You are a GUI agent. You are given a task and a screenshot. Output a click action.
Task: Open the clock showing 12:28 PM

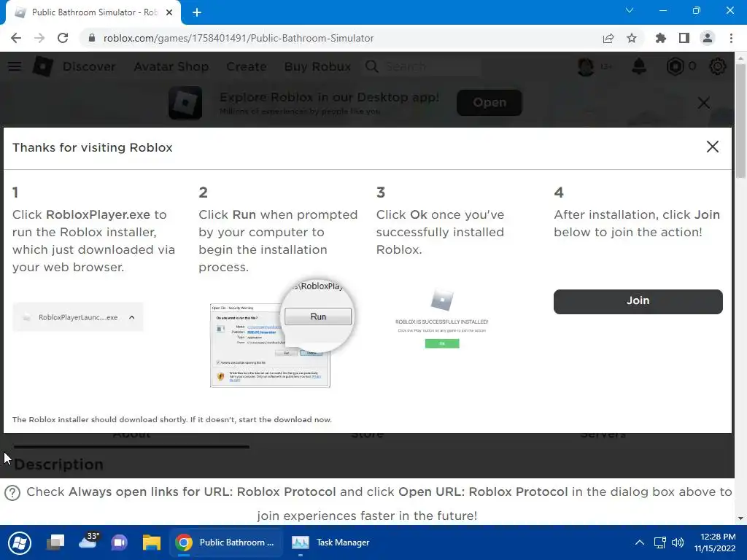click(x=716, y=542)
